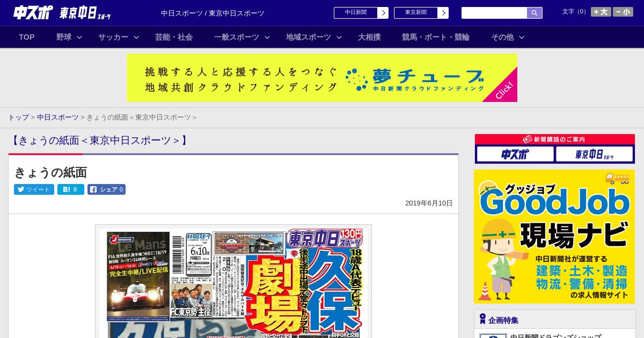
Task: Open the 大相撲 menu item
Action: pos(369,37)
